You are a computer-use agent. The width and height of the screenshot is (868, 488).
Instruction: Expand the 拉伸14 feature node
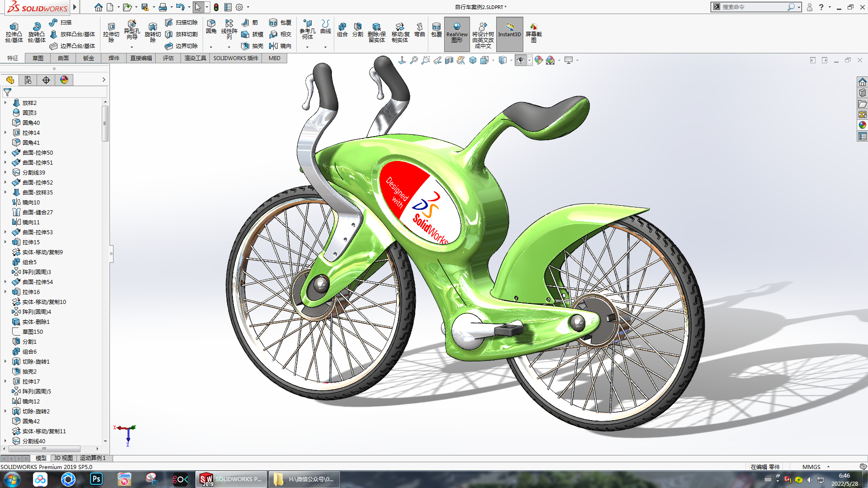point(5,133)
